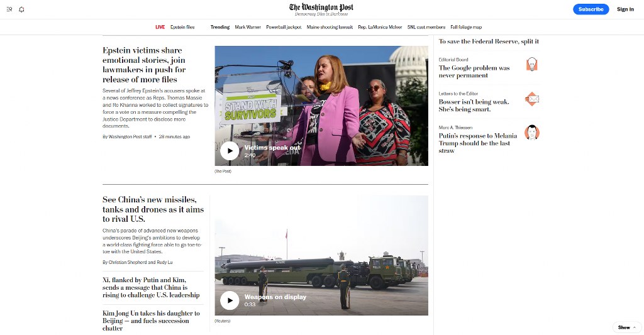Image resolution: width=644 pixels, height=335 pixels.
Task: Click the Editorial Board label
Action: [453, 60]
